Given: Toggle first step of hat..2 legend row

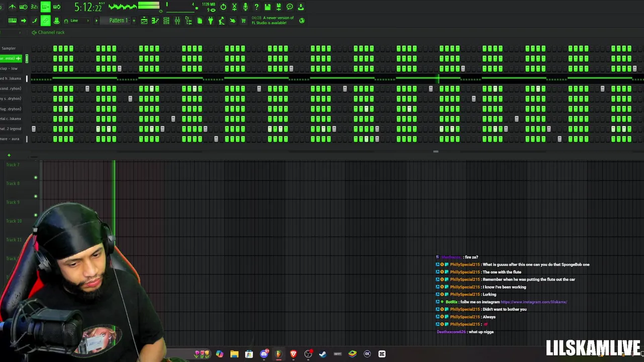Looking at the screenshot, I should pyautogui.click(x=34, y=129).
